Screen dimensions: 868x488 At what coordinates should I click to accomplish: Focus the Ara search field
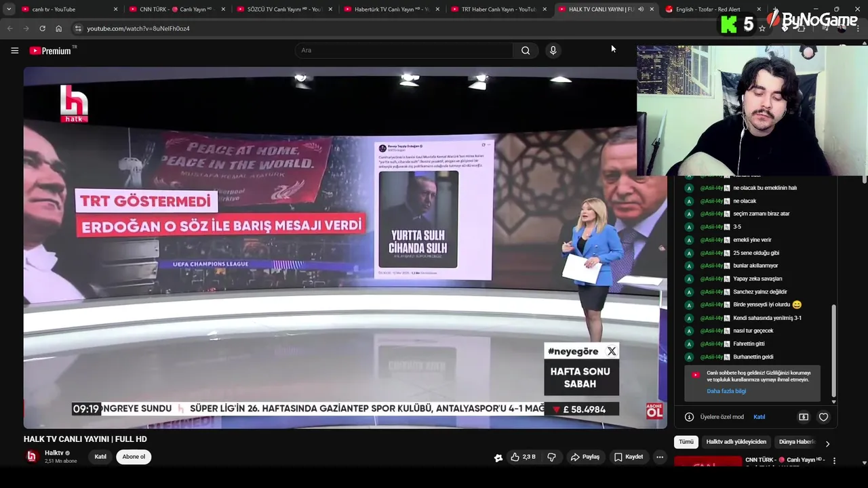[x=404, y=50]
